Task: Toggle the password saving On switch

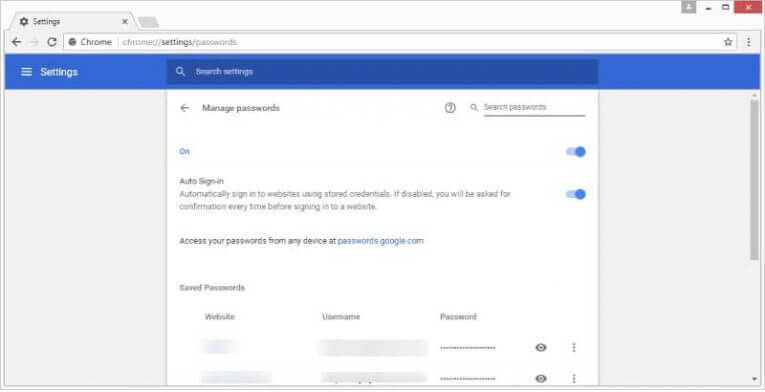Action: pyautogui.click(x=576, y=152)
